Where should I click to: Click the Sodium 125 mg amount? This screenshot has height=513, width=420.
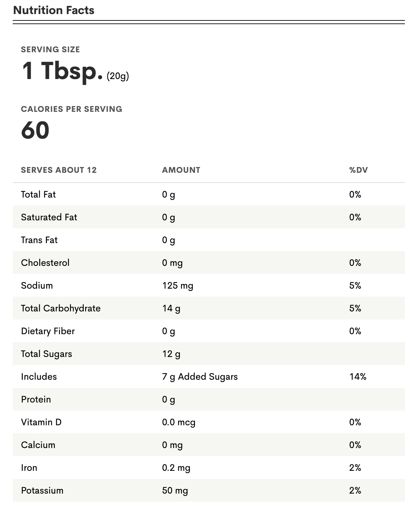coord(178,286)
